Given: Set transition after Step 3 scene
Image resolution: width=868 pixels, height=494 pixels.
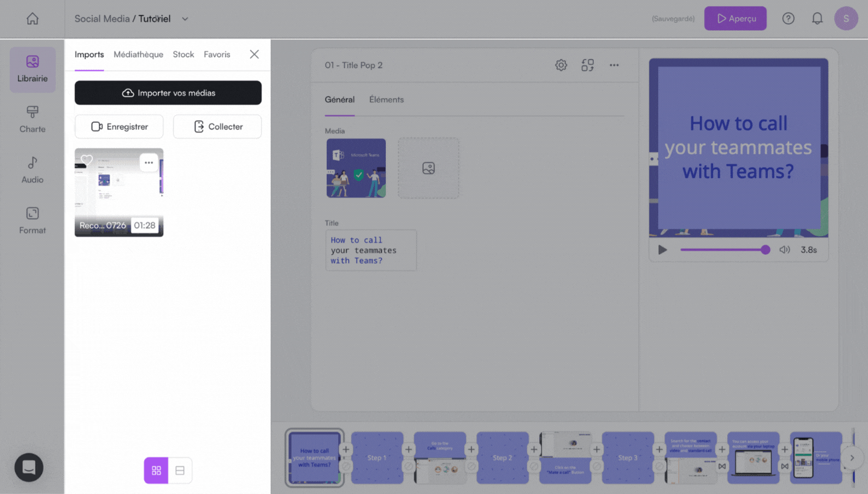Looking at the screenshot, I should 659,466.
